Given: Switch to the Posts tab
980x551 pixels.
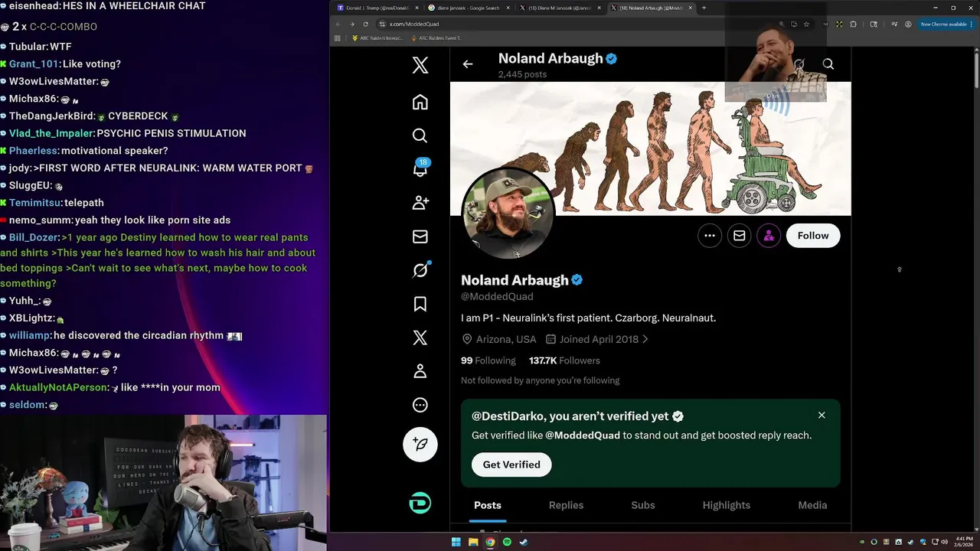Looking at the screenshot, I should coord(488,505).
